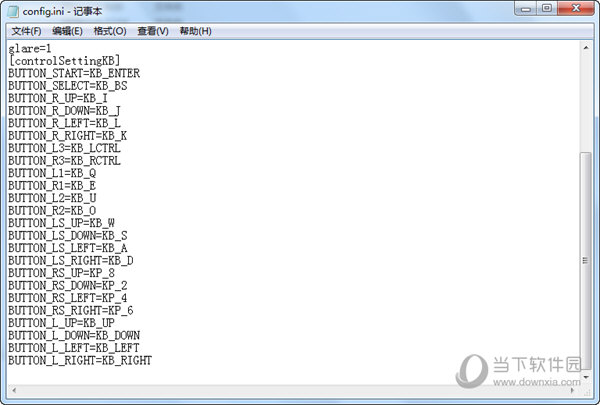
Task: Click the line BUTTON_LS_UP=KB_W
Action: (x=61, y=223)
